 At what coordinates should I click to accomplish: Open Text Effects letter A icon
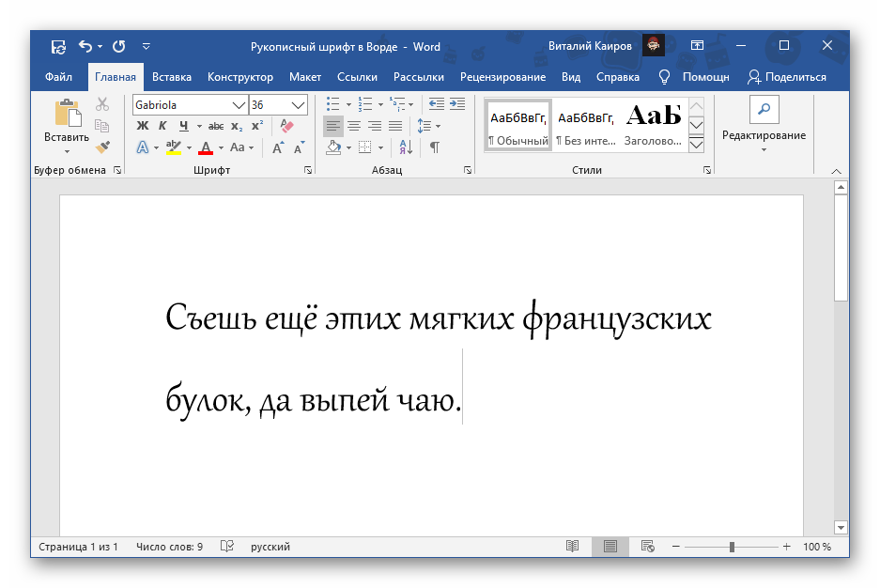click(x=143, y=147)
